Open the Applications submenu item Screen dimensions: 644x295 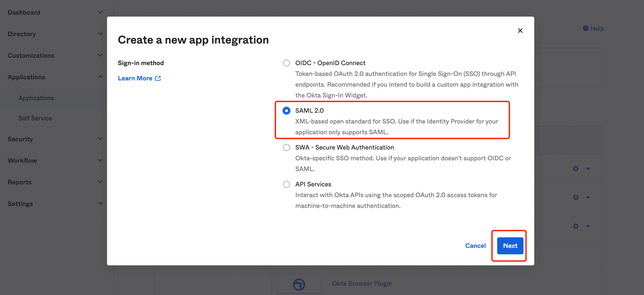36,98
